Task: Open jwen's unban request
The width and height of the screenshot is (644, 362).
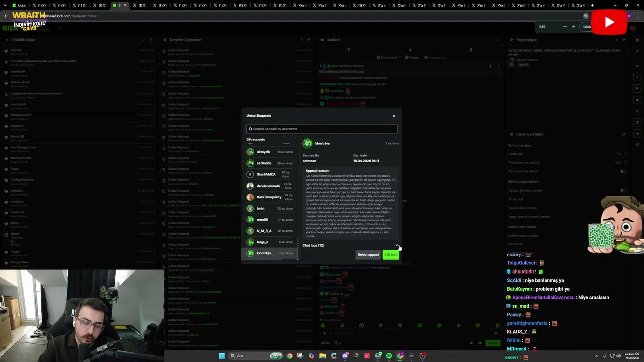Action: pyautogui.click(x=270, y=208)
